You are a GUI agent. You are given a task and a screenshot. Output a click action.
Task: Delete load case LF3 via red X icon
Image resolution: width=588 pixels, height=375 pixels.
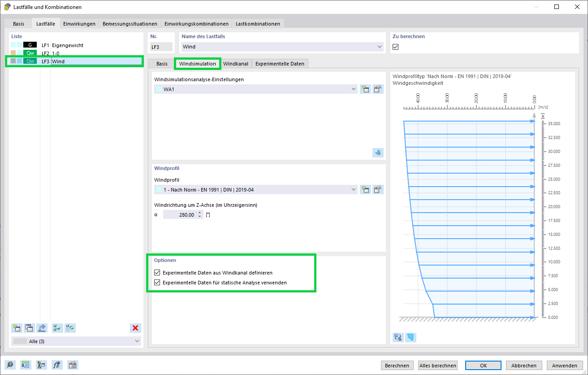tap(135, 328)
